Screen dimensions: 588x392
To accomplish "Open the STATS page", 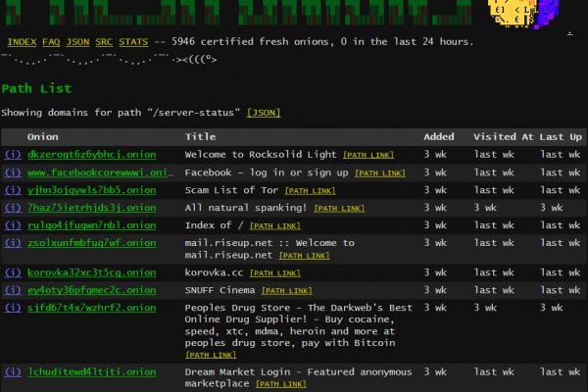I will click(x=133, y=42).
